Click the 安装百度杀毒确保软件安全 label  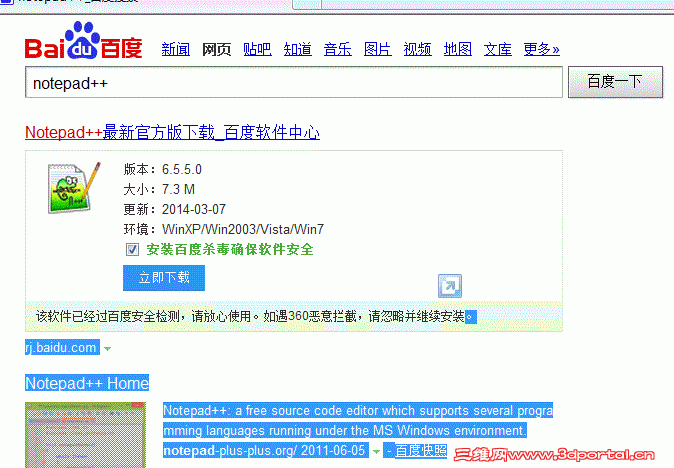pos(230,249)
